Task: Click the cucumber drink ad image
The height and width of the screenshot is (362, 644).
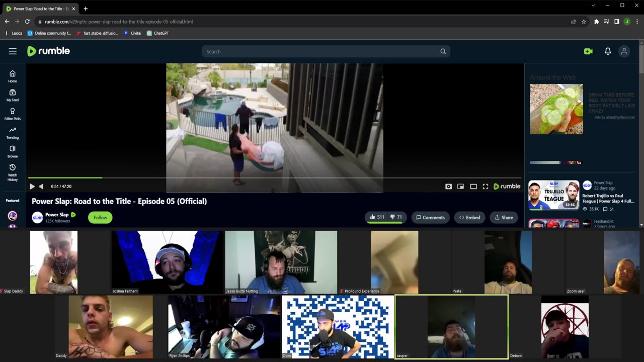Action: [556, 109]
